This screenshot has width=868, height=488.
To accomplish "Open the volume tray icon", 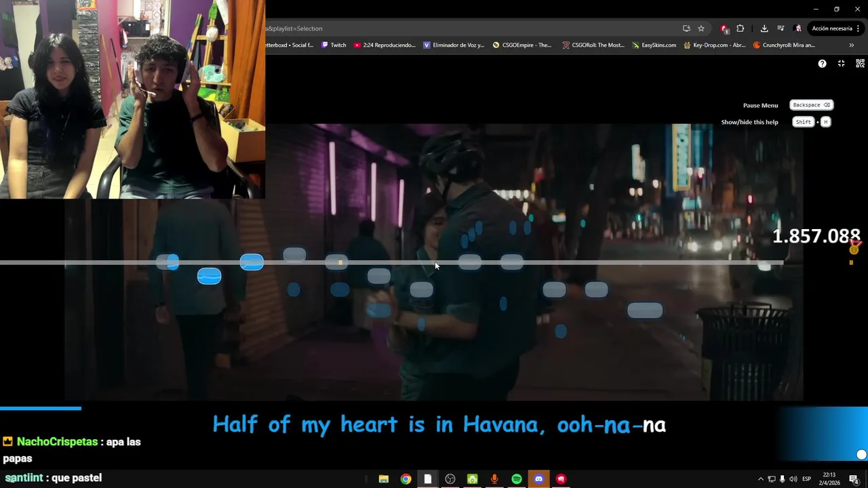I will click(793, 479).
